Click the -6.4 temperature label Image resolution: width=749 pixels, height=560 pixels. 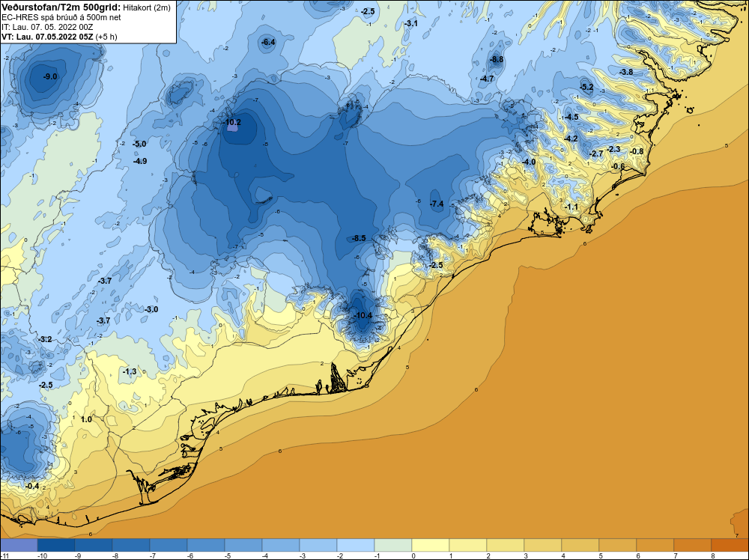click(x=268, y=42)
